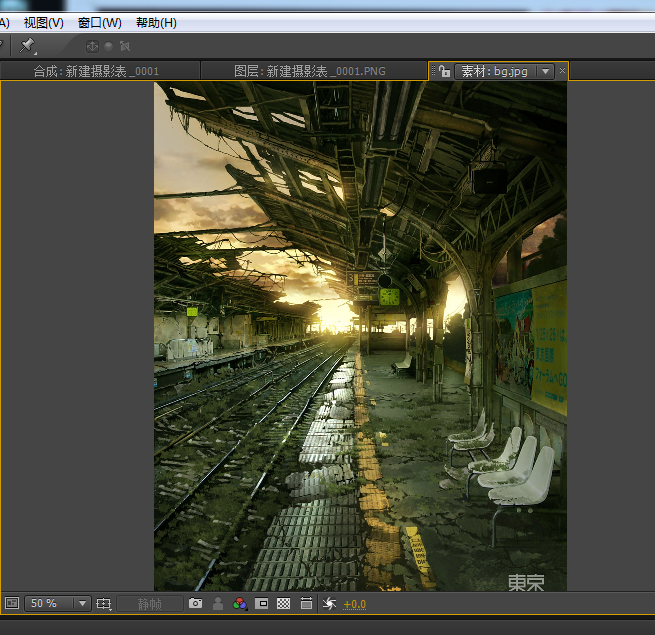The width and height of the screenshot is (655, 635).
Task: Take a snapshot with the camera icon
Action: coord(196,604)
